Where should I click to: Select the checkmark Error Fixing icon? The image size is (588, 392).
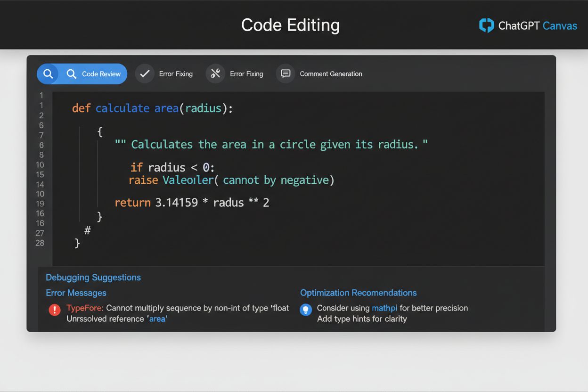[145, 73]
